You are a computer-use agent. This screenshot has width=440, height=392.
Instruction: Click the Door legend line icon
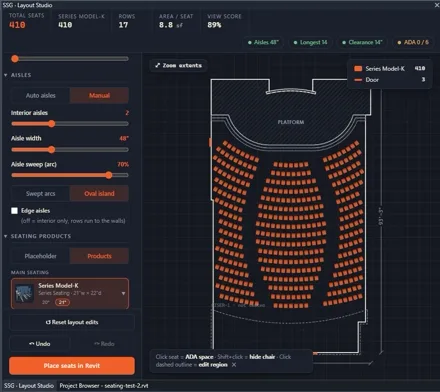(x=358, y=80)
